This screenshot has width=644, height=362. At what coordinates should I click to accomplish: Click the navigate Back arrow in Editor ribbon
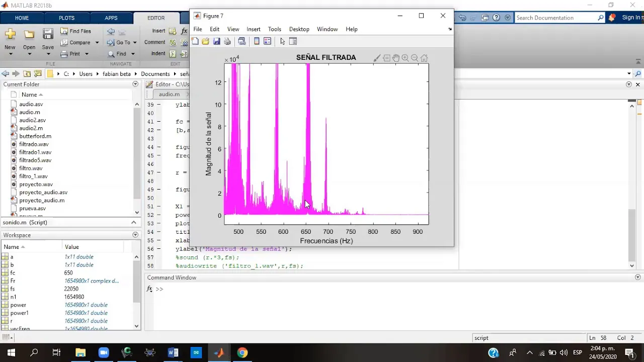click(x=111, y=31)
